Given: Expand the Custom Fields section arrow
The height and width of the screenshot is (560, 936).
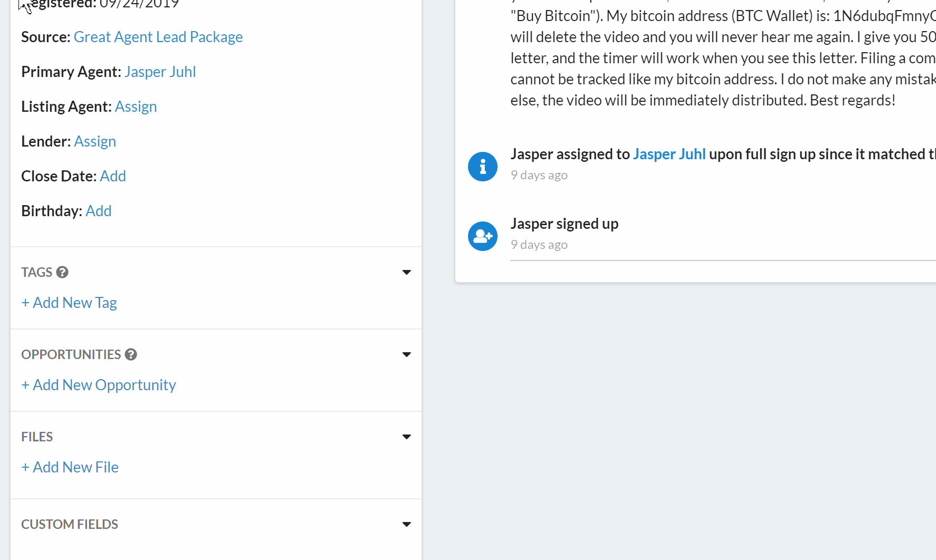Looking at the screenshot, I should click(x=406, y=524).
